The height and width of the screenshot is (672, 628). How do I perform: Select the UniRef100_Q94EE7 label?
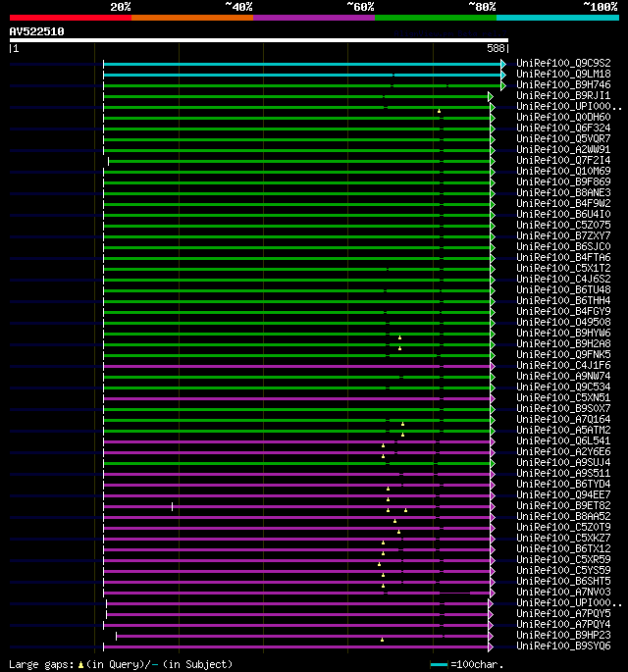coord(563,495)
